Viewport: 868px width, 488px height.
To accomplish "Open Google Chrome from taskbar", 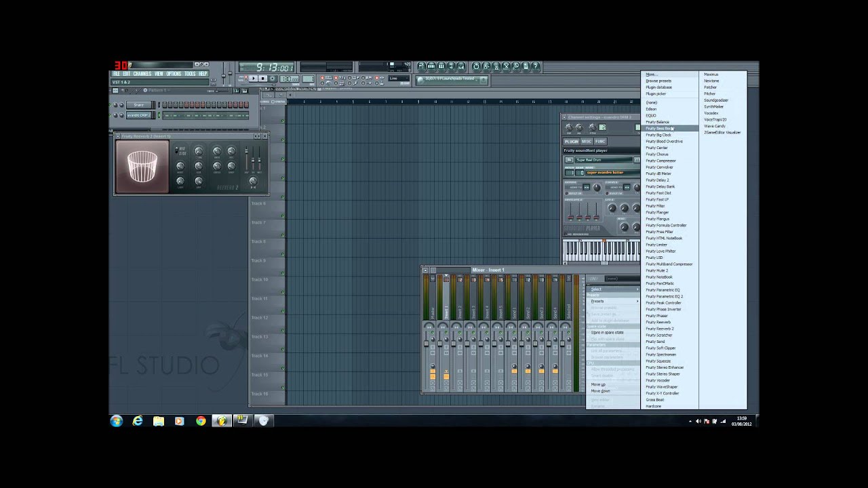I will pyautogui.click(x=201, y=421).
